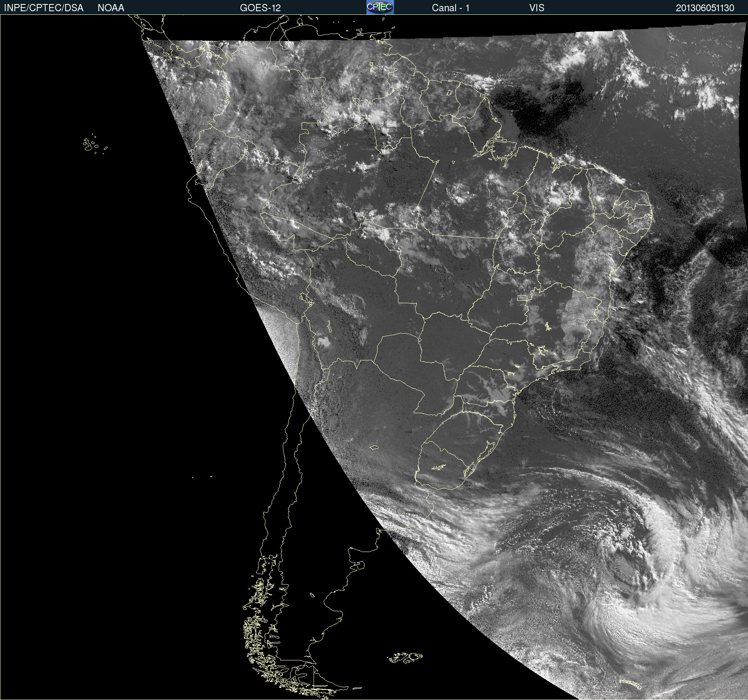Select the INPE/CPTEC/DSA header text
This screenshot has height=700, width=748.
[x=44, y=8]
